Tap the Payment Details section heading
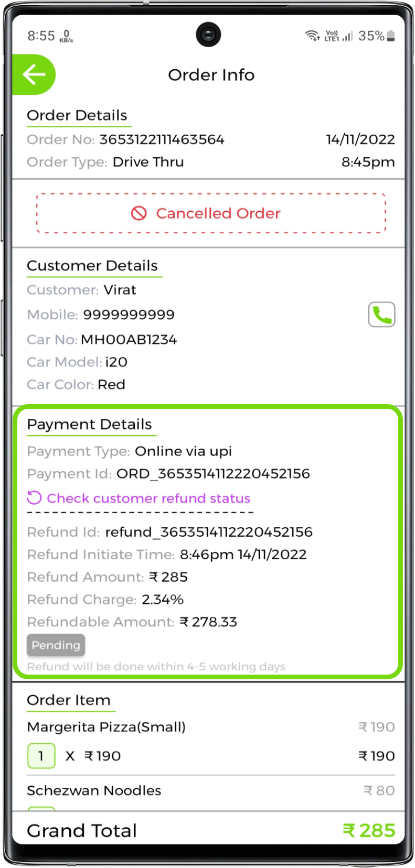 [x=89, y=425]
